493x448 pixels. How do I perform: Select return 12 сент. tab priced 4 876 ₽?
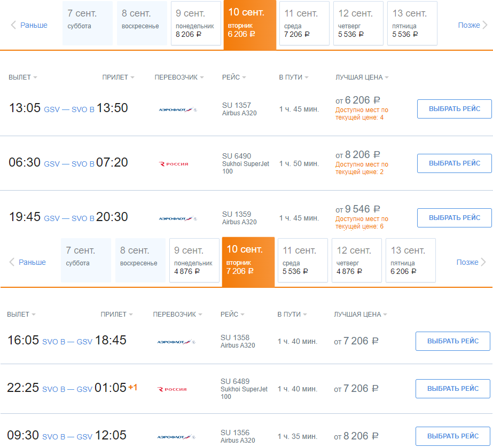(x=357, y=261)
